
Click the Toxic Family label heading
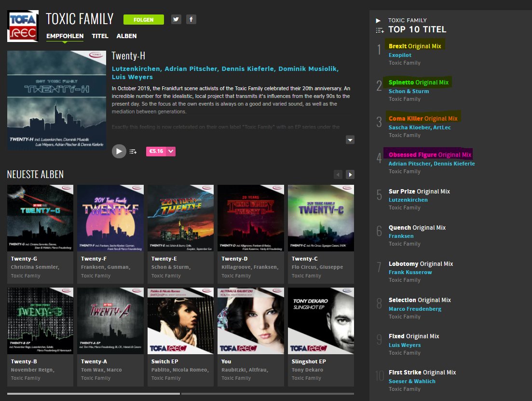[x=80, y=19]
